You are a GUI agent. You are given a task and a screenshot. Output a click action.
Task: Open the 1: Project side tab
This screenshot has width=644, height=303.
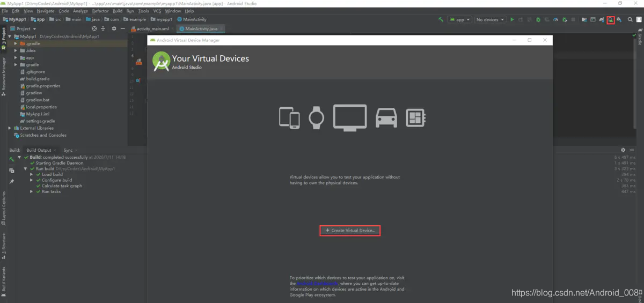4,39
